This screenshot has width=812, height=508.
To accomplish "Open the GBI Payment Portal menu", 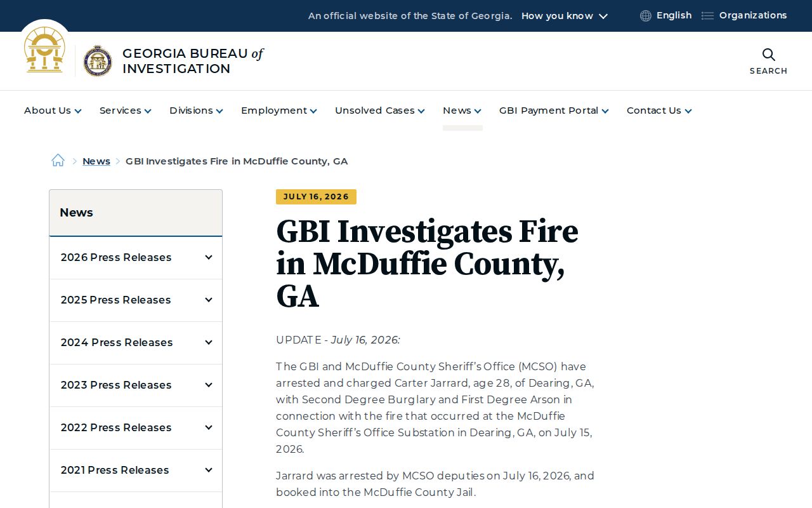I will coord(554,110).
